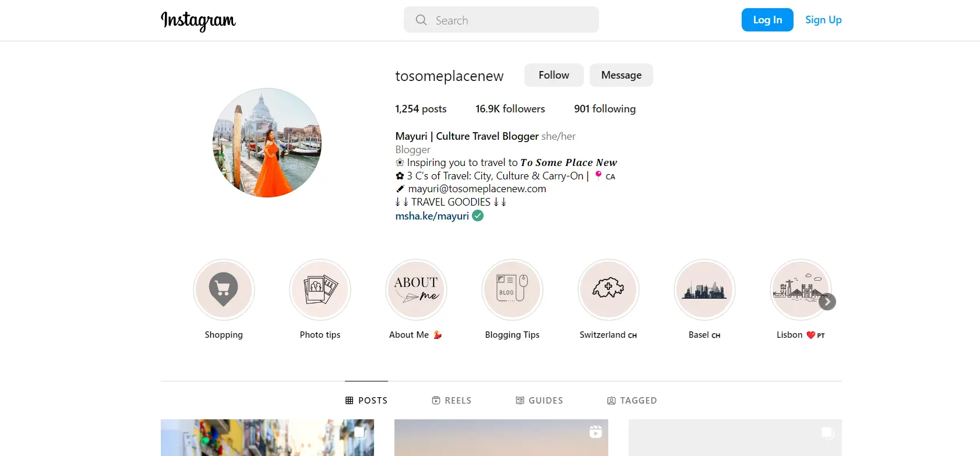
Task: Open the Switzerland story highlight
Action: [608, 289]
